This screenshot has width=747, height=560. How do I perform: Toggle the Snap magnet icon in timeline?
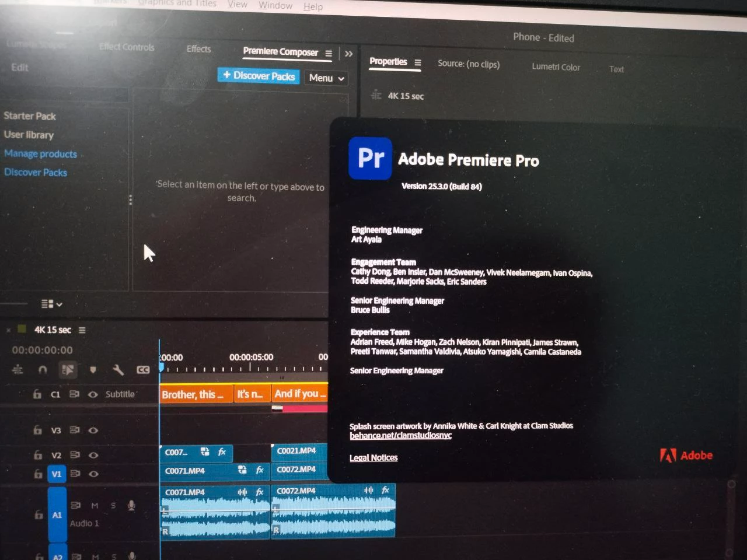pyautogui.click(x=43, y=370)
